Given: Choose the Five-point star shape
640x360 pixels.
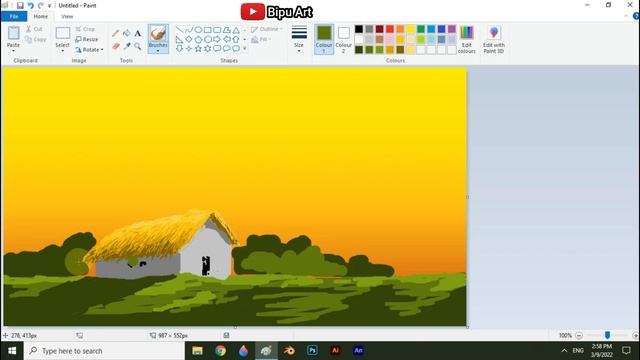Looking at the screenshot, I should click(x=198, y=49).
